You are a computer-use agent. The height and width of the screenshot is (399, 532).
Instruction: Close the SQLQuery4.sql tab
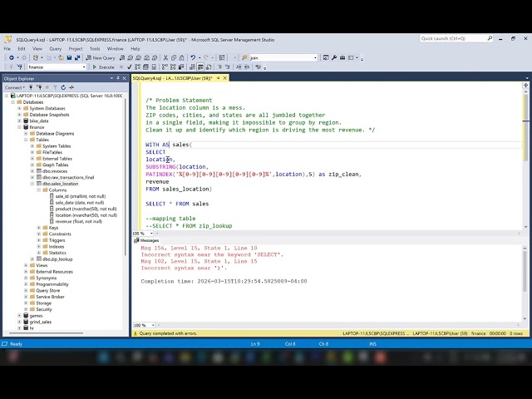[x=225, y=78]
